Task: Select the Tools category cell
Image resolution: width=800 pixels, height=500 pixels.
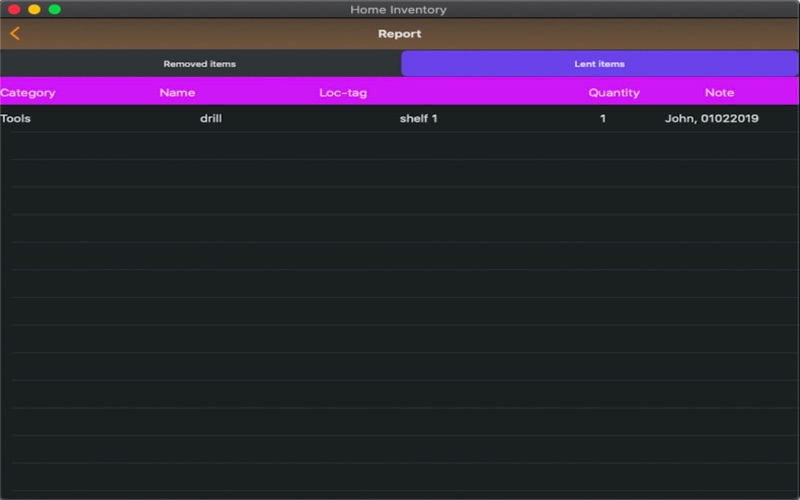Action: click(15, 118)
